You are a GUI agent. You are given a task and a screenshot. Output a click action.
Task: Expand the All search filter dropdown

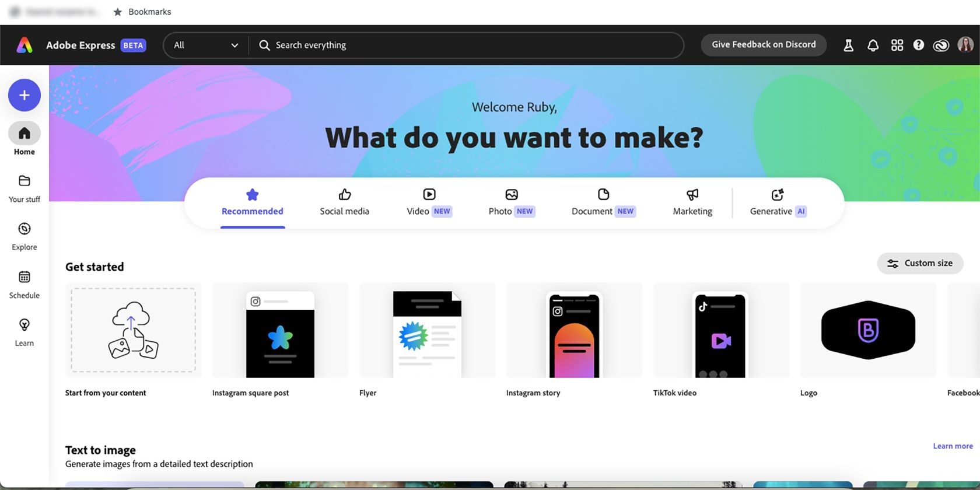[x=206, y=45]
